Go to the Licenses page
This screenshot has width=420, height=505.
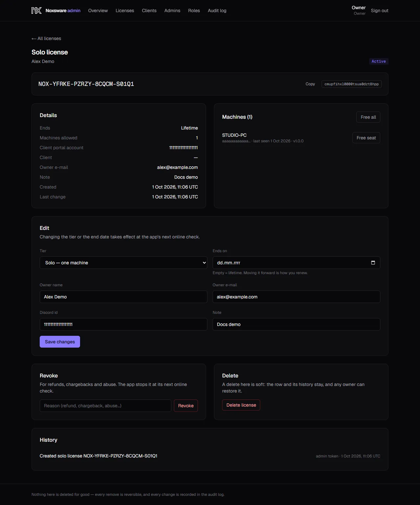[x=125, y=10]
